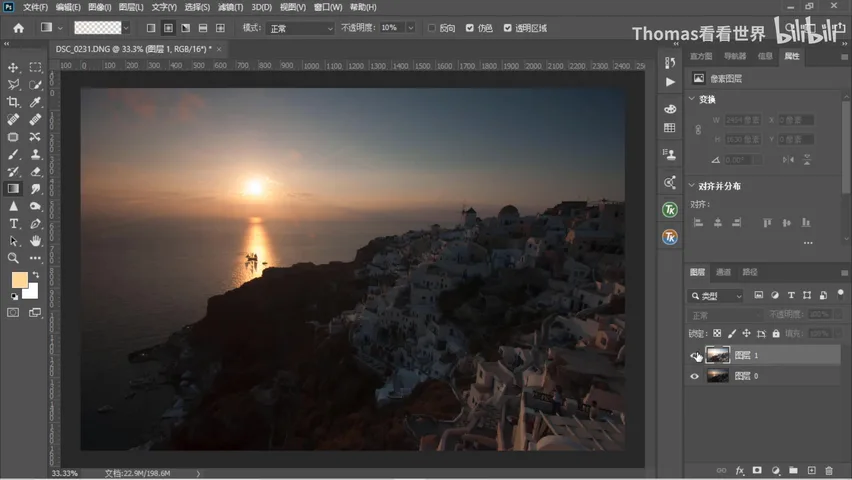The height and width of the screenshot is (480, 852).
Task: Create a new layer
Action: (811, 470)
